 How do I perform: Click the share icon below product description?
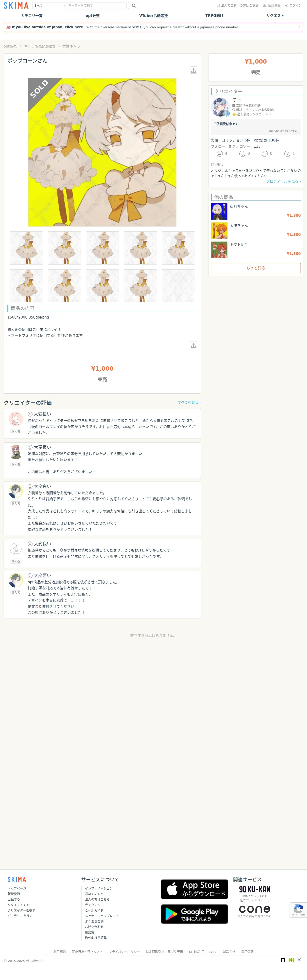point(193,345)
